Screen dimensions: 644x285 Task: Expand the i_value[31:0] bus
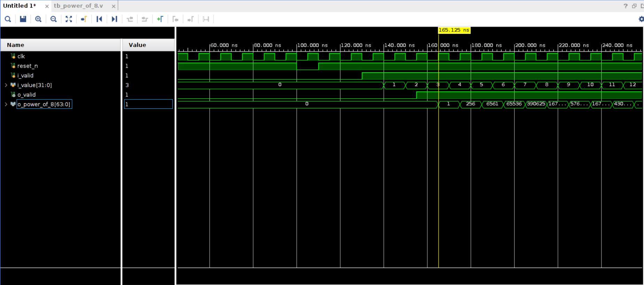(x=6, y=85)
